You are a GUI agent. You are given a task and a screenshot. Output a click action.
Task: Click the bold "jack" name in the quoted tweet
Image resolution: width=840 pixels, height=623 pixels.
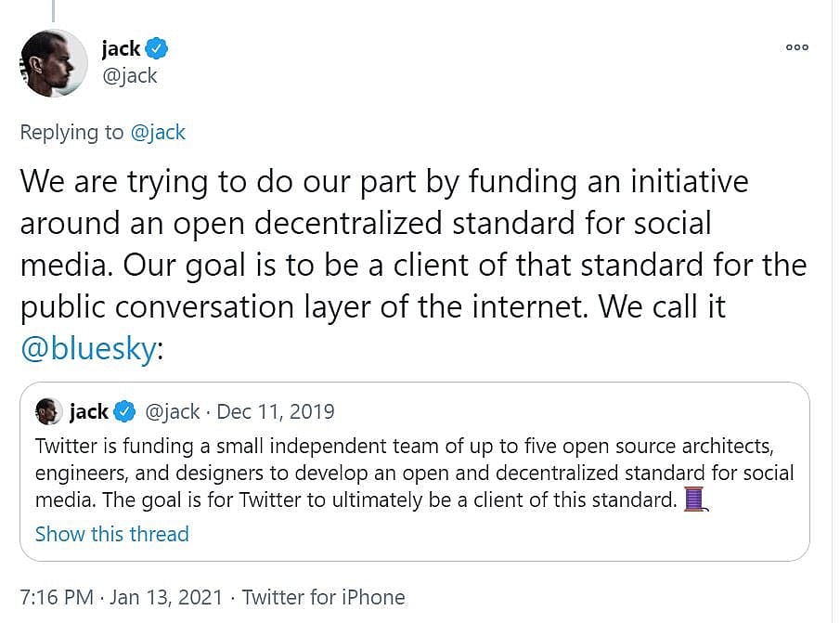[89, 410]
